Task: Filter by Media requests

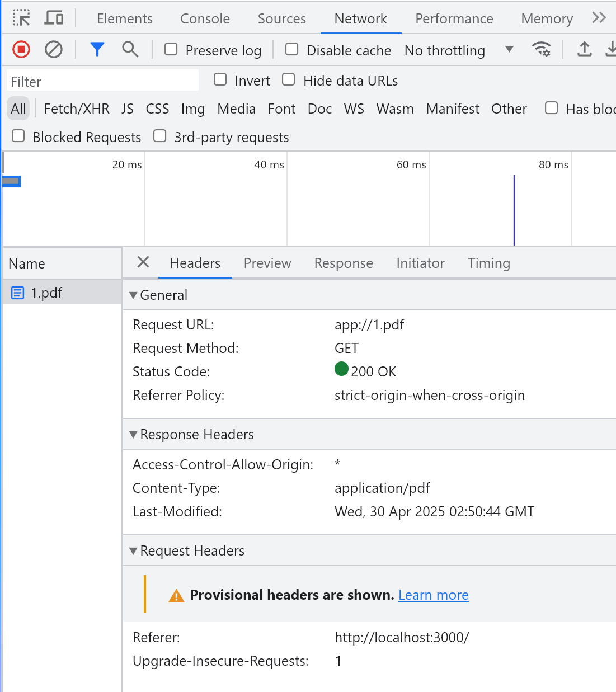Action: [237, 109]
